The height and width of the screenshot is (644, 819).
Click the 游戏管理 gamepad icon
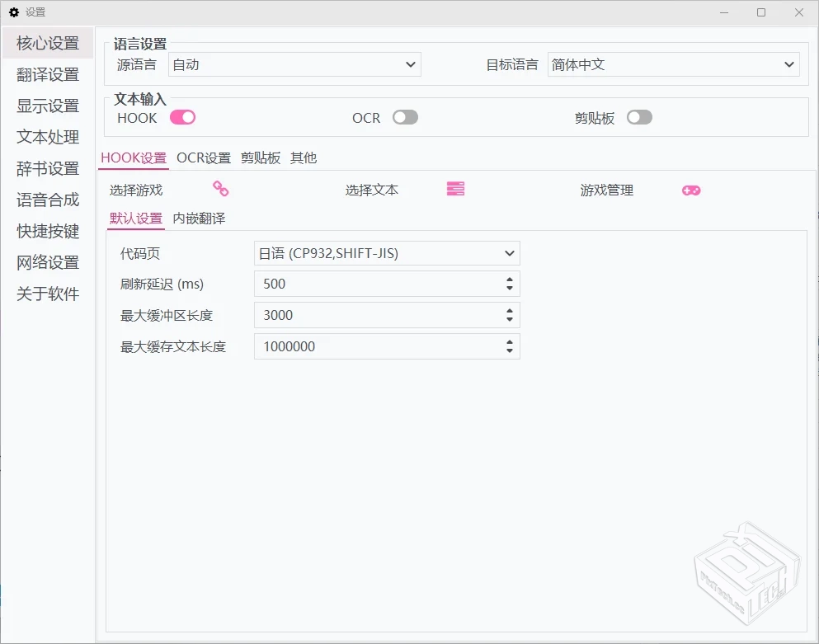click(x=691, y=190)
